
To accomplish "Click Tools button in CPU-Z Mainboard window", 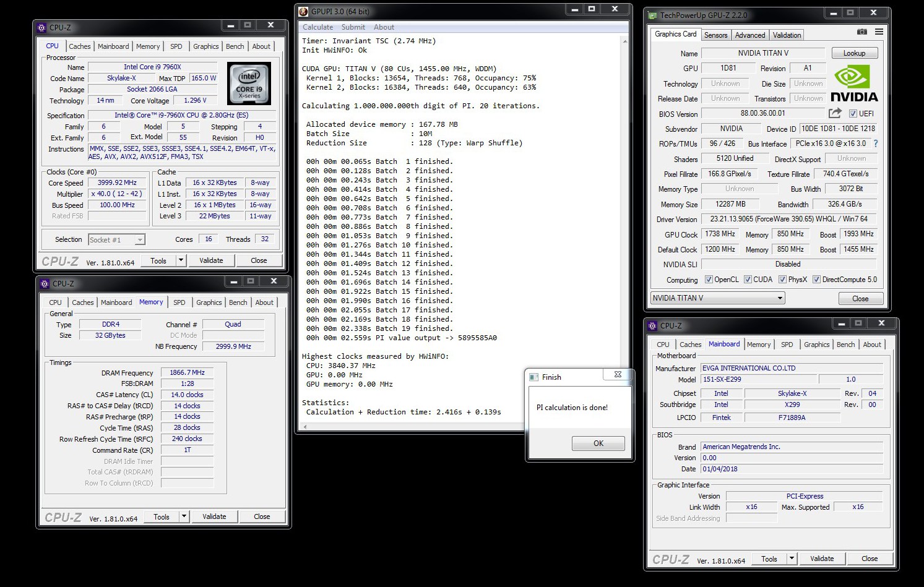I will pyautogui.click(x=769, y=559).
